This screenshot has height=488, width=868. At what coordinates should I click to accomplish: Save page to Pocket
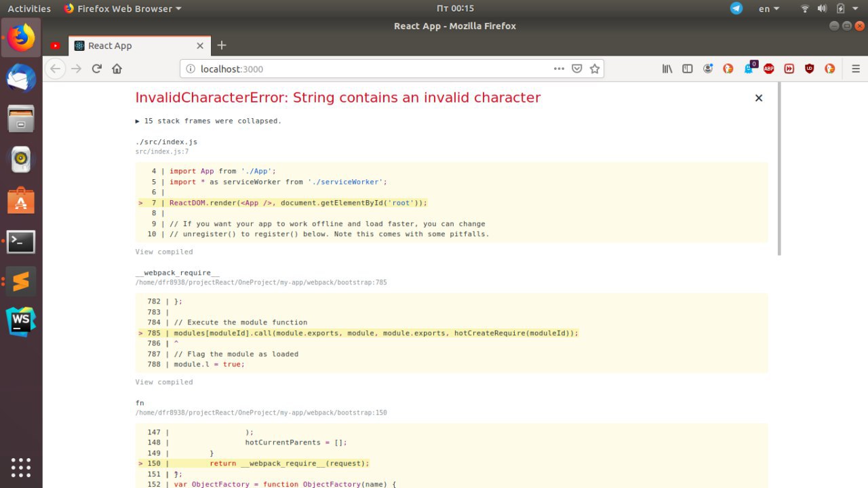coord(577,69)
